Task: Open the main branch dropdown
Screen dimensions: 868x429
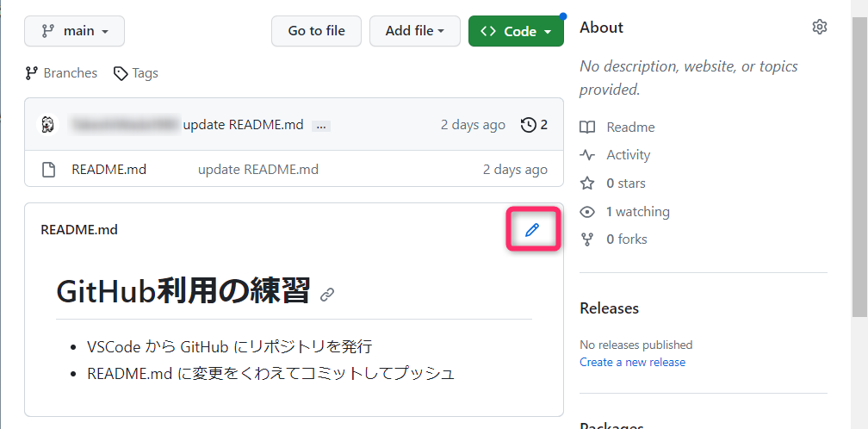Action: point(75,31)
